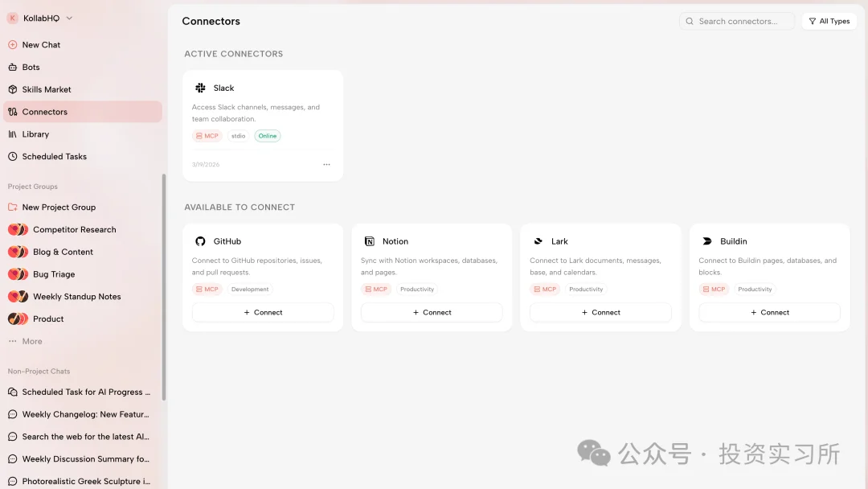Viewport: 868px width, 489px height.
Task: Click Connect on the Buildin card
Action: [x=769, y=312]
